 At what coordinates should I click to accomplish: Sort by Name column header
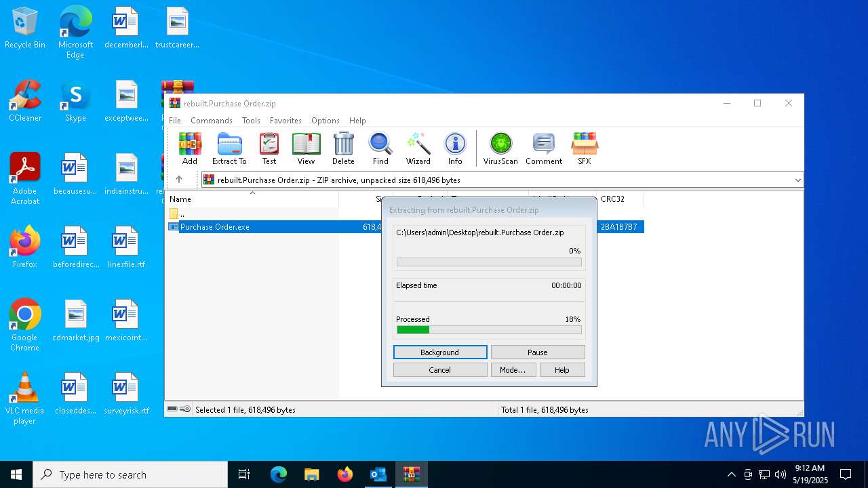tap(252, 199)
